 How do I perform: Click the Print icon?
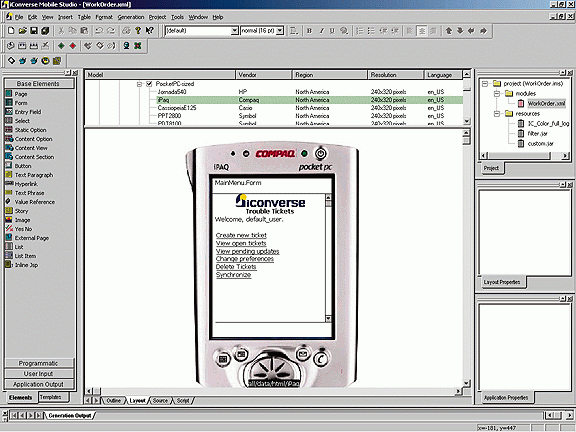[x=126, y=30]
